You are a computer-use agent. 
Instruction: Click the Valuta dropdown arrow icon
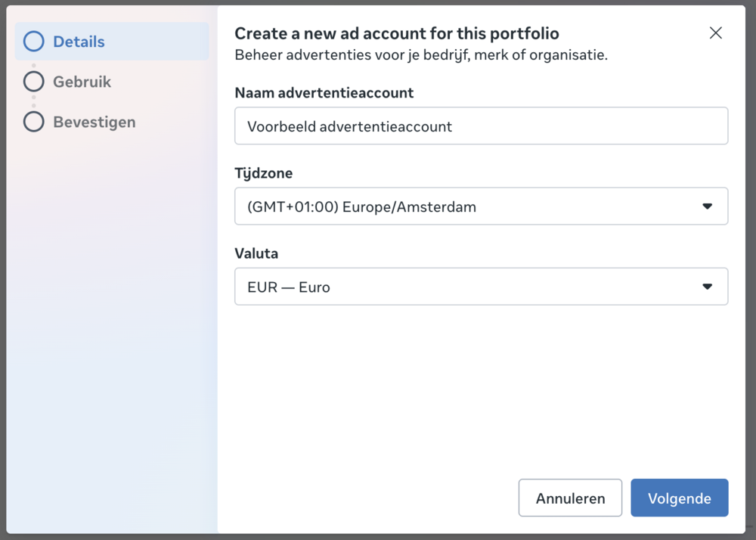pyautogui.click(x=707, y=287)
